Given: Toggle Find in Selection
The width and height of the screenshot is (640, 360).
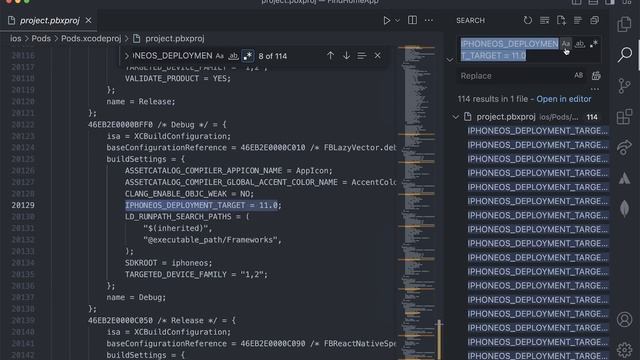Looking at the screenshot, I should pos(362,56).
